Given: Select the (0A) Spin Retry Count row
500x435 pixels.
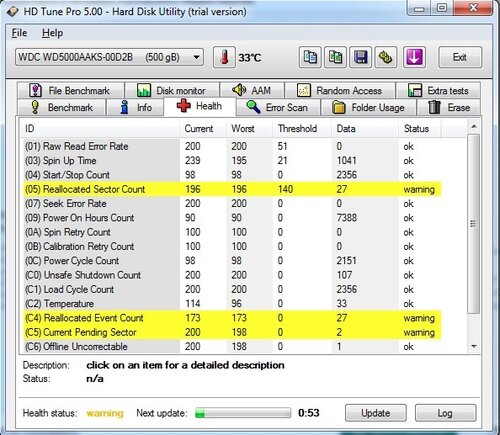Looking at the screenshot, I should pyautogui.click(x=232, y=232).
